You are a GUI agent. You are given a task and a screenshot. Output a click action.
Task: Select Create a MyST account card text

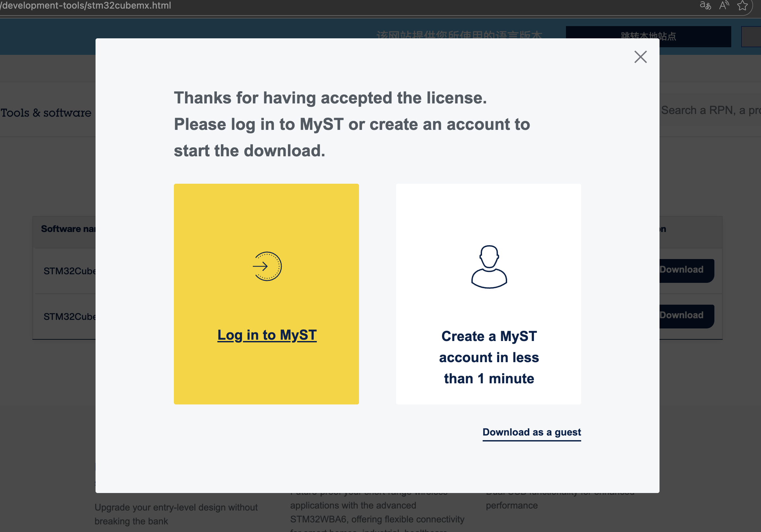coord(489,358)
